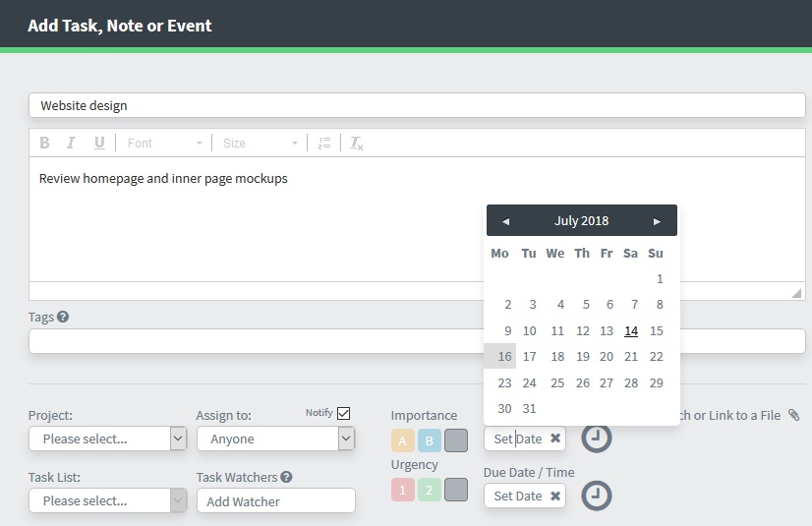812x526 pixels.
Task: Click the Due Date Set Date field
Action: click(525, 496)
